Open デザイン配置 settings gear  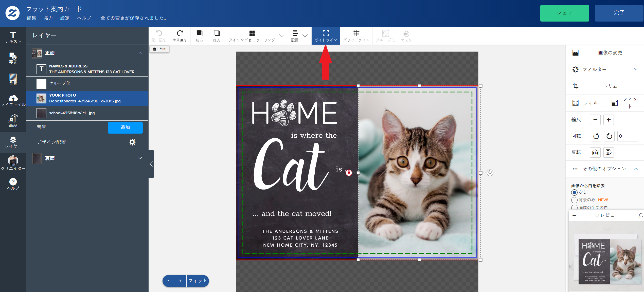tap(132, 142)
